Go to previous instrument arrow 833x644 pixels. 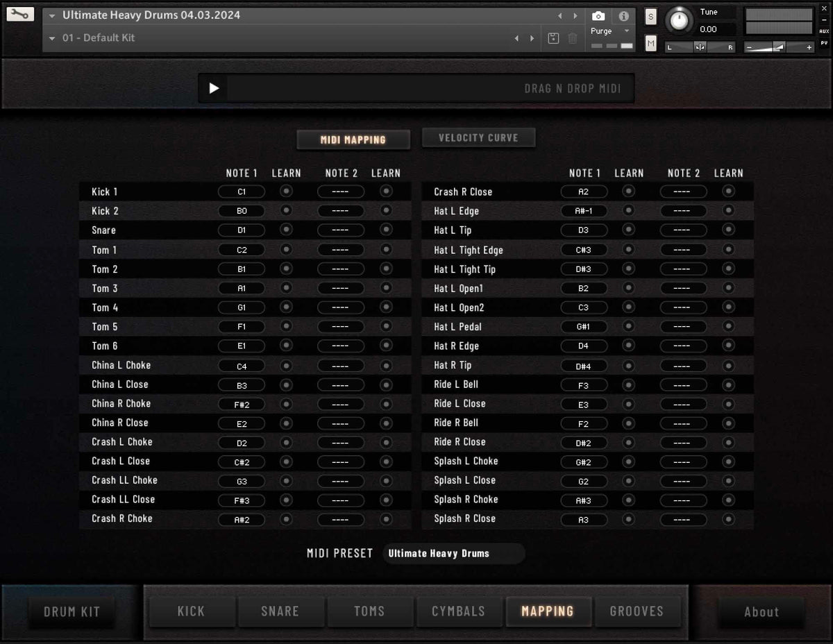tap(560, 16)
